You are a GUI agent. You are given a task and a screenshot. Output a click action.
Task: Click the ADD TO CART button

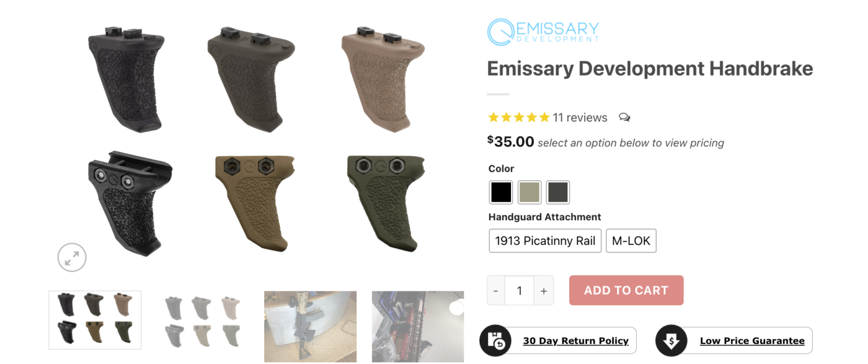pos(626,290)
